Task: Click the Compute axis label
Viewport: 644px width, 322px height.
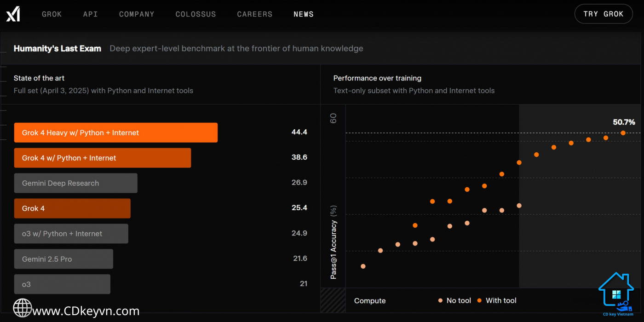Action: pyautogui.click(x=370, y=301)
